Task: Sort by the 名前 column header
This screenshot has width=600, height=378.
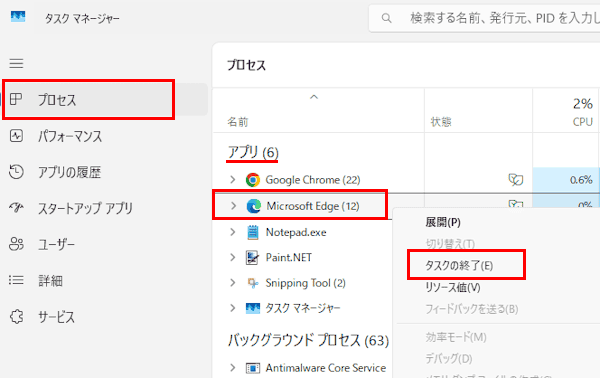Action: click(238, 122)
